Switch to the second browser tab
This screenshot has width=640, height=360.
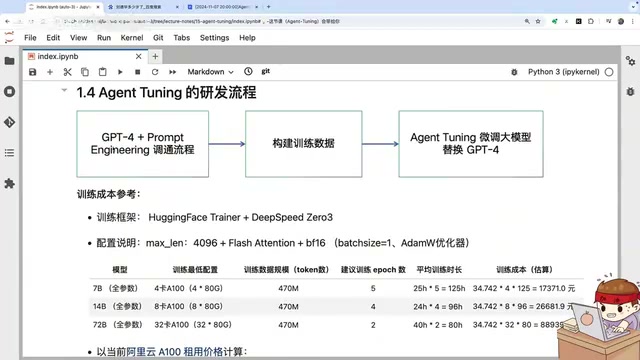pos(143,7)
